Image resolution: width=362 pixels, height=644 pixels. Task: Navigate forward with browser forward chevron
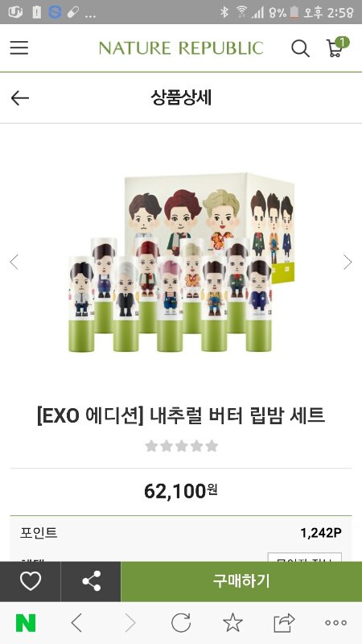(130, 623)
